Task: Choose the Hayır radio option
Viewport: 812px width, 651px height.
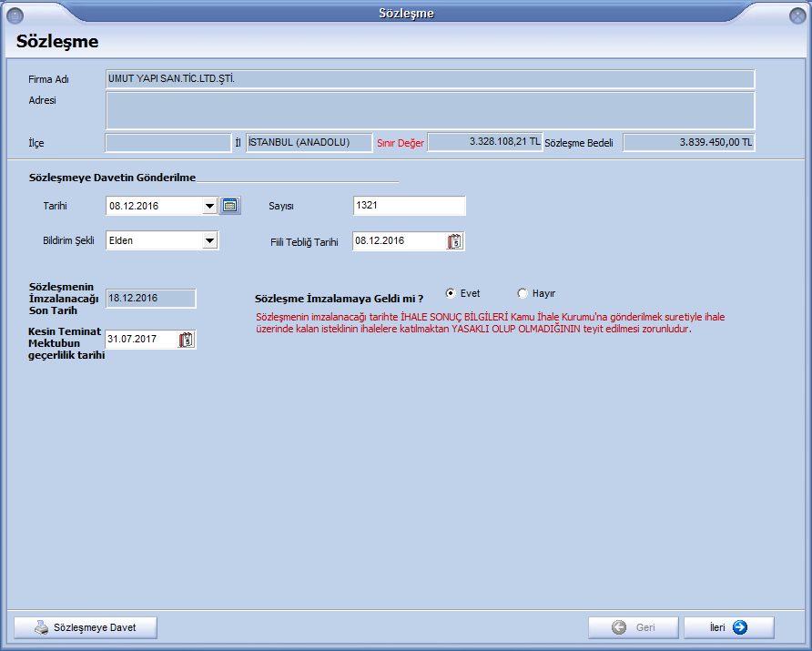Action: pos(523,293)
